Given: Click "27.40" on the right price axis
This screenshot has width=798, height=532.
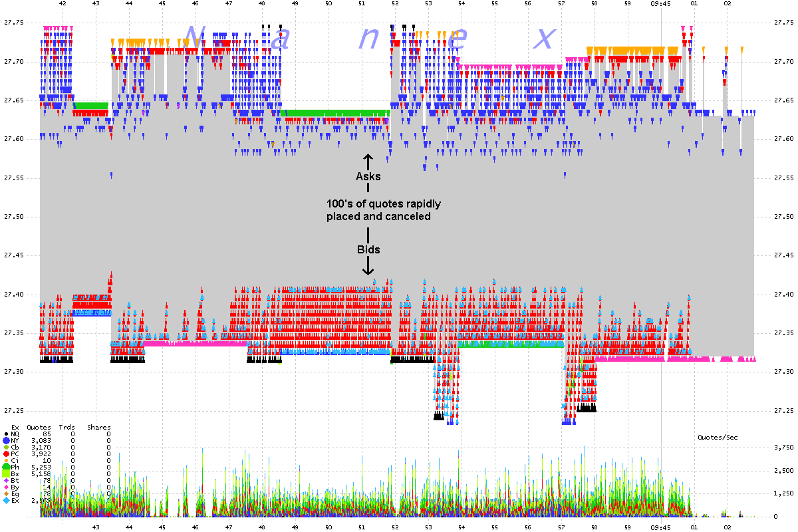Looking at the screenshot, I should click(x=783, y=295).
